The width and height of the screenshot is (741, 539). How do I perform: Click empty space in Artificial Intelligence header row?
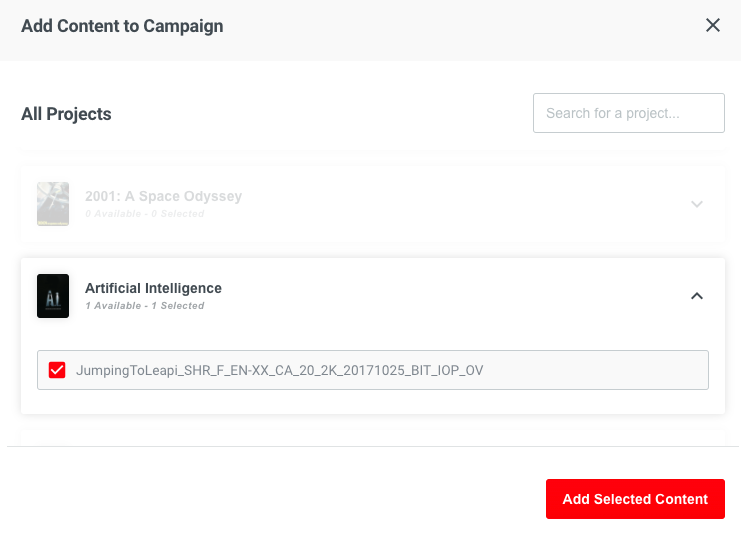tap(450, 296)
